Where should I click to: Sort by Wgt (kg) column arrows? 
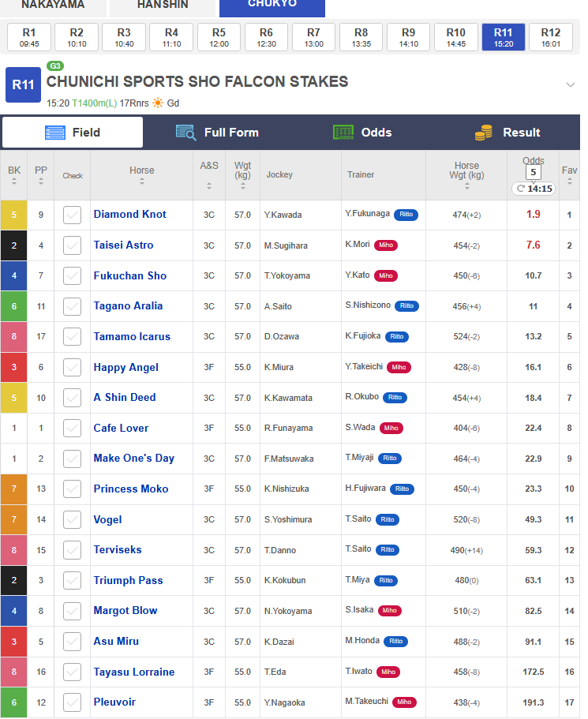[x=242, y=186]
